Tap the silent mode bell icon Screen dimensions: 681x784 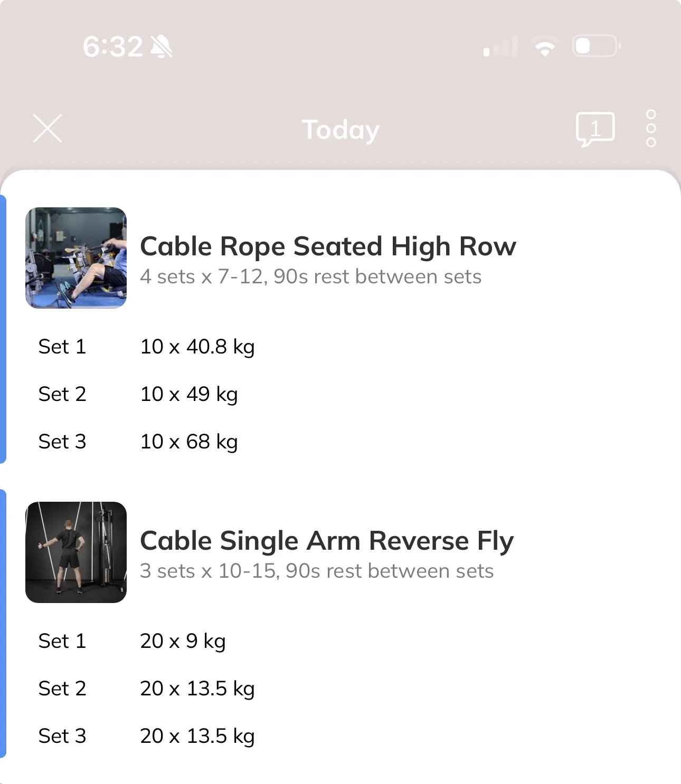click(162, 46)
